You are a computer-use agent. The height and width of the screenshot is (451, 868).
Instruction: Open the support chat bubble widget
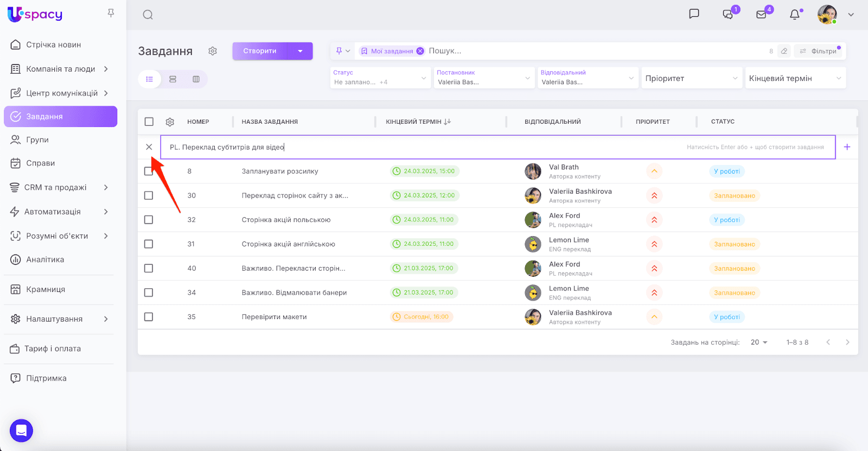pos(21,431)
